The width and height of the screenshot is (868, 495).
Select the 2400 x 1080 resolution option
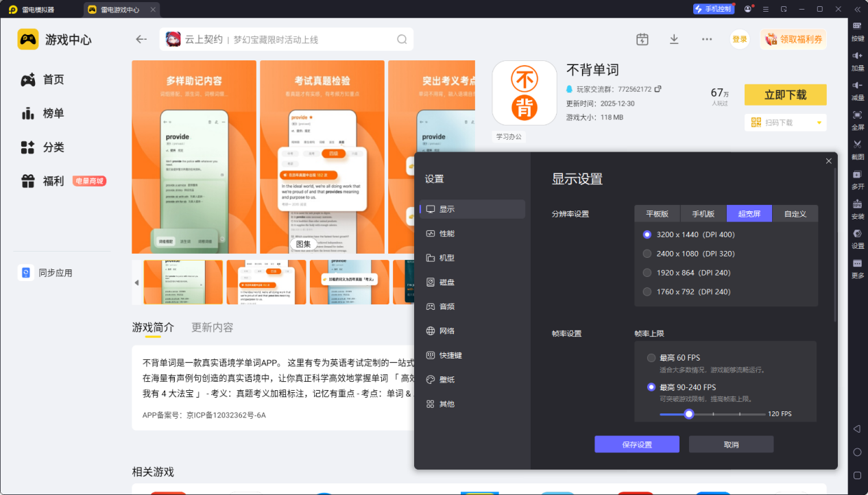pos(647,253)
